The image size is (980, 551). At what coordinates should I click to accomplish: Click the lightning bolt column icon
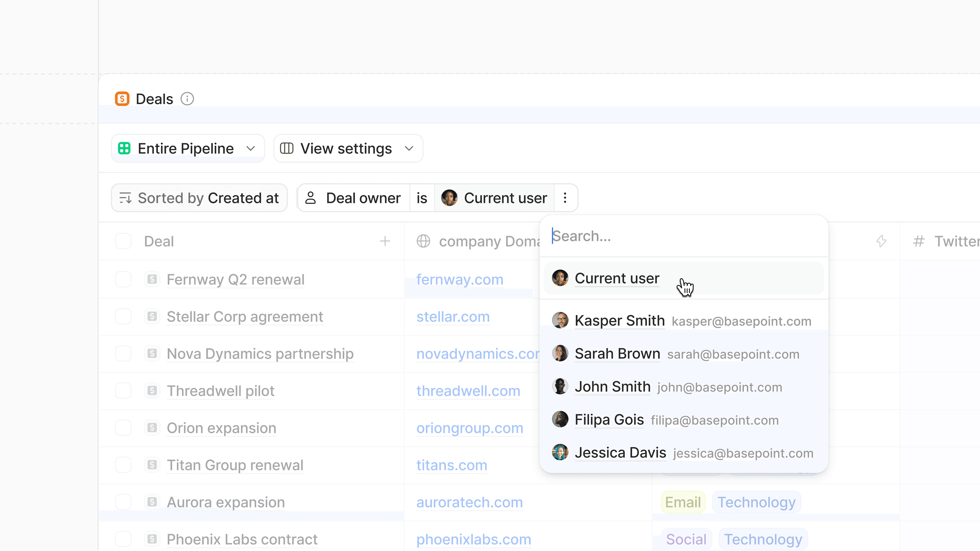[881, 241]
